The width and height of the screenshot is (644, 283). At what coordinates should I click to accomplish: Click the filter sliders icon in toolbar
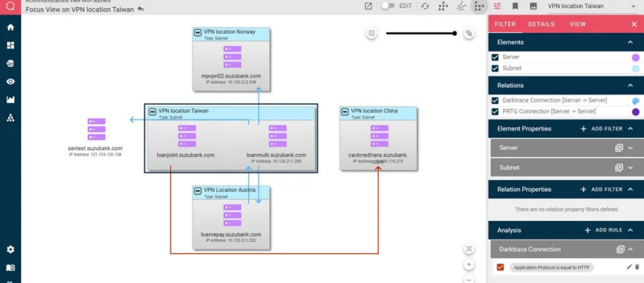497,6
